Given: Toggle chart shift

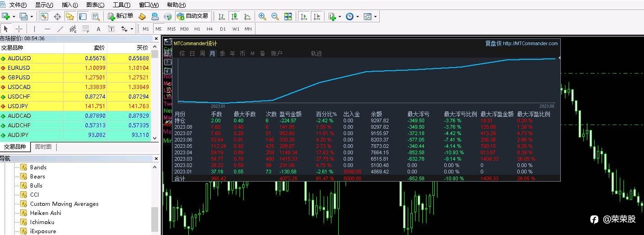Looking at the screenshot, I should pyautogui.click(x=316, y=16).
